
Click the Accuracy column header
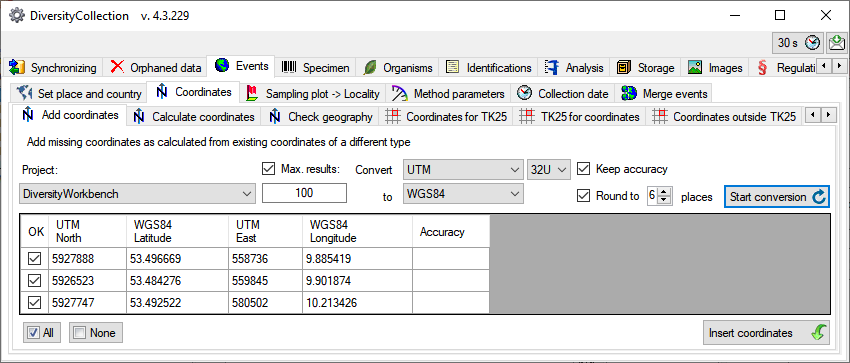click(x=451, y=231)
